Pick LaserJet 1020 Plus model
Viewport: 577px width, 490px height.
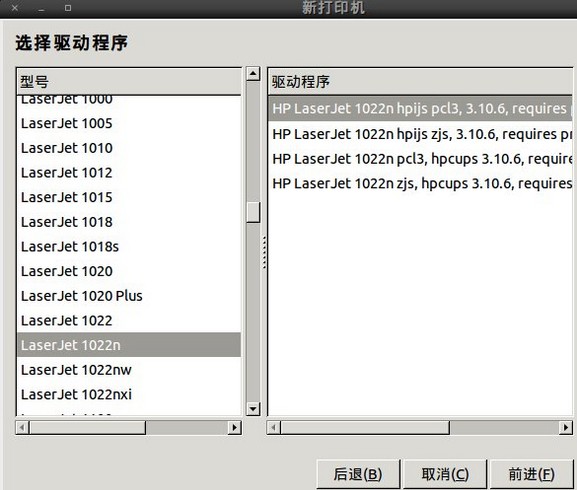click(129, 296)
